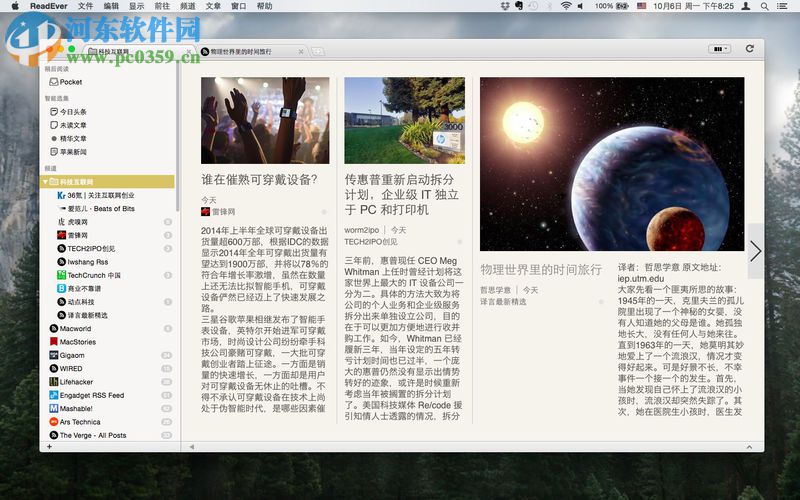Click the 雷锋网 source under first article
This screenshot has height=500, width=800.
point(218,212)
